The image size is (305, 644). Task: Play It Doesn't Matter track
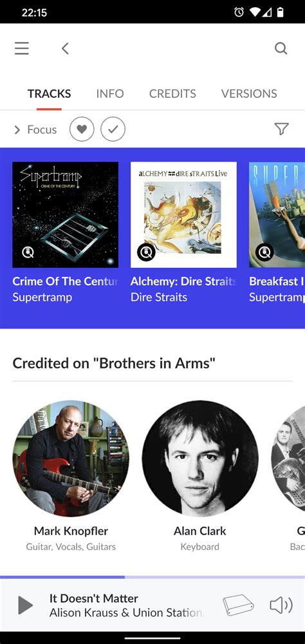(x=25, y=605)
